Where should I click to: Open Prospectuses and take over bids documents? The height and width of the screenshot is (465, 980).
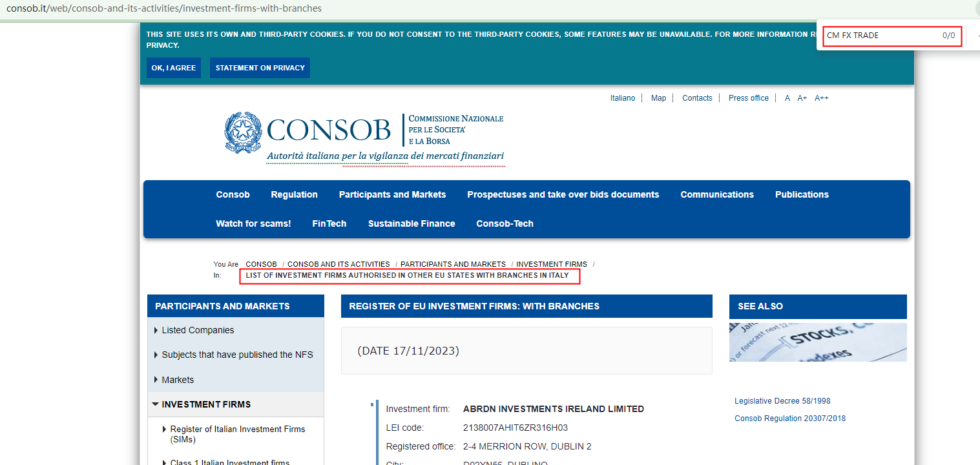(x=563, y=194)
